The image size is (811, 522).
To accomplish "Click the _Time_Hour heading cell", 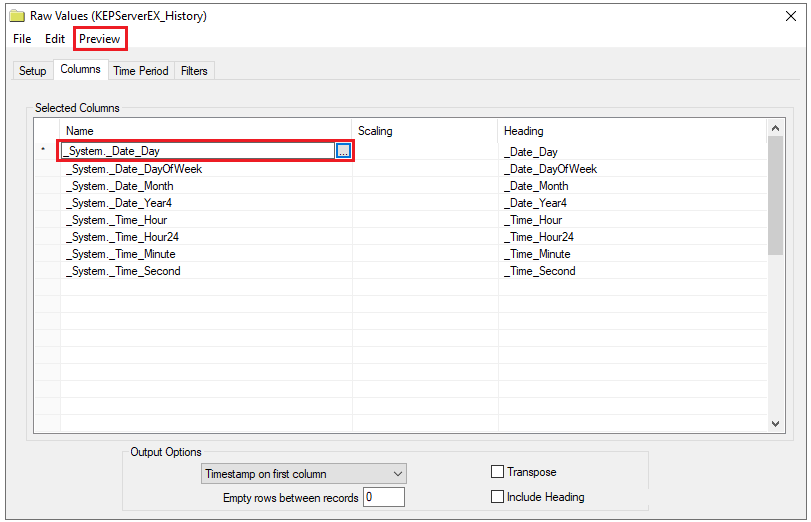I will 633,220.
